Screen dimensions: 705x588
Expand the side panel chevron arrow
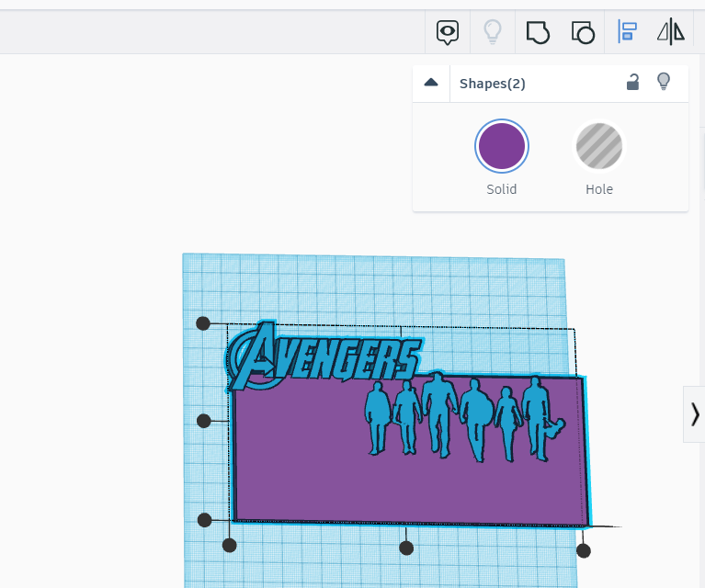click(x=695, y=414)
